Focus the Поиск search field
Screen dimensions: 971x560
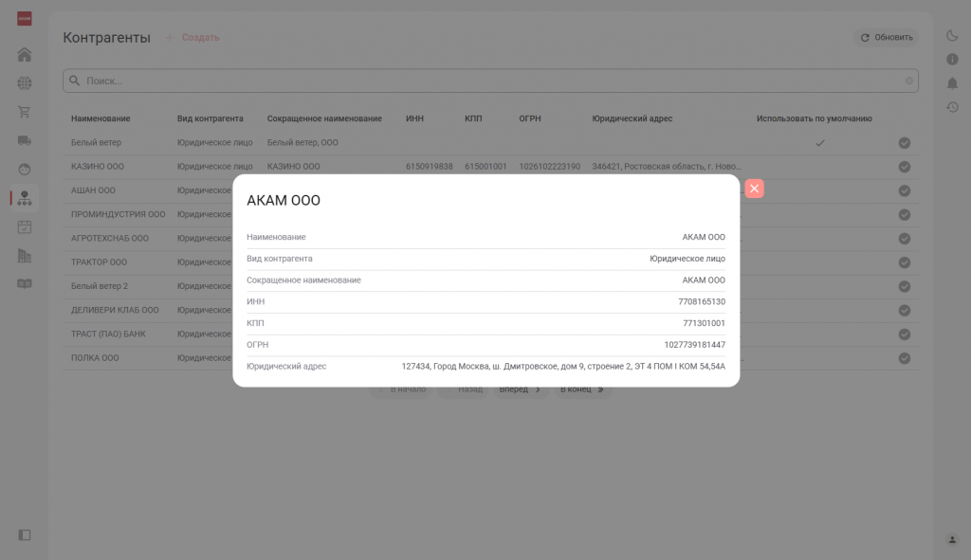tap(490, 81)
